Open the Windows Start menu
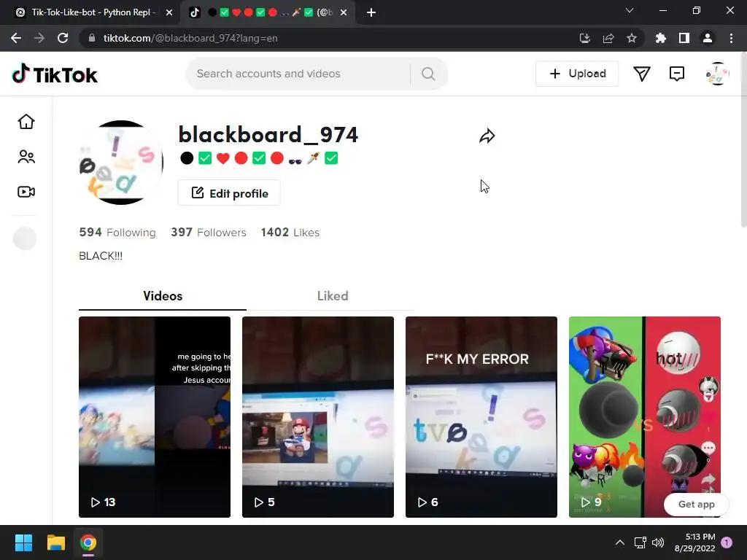Viewport: 747px width, 560px height. coord(23,542)
